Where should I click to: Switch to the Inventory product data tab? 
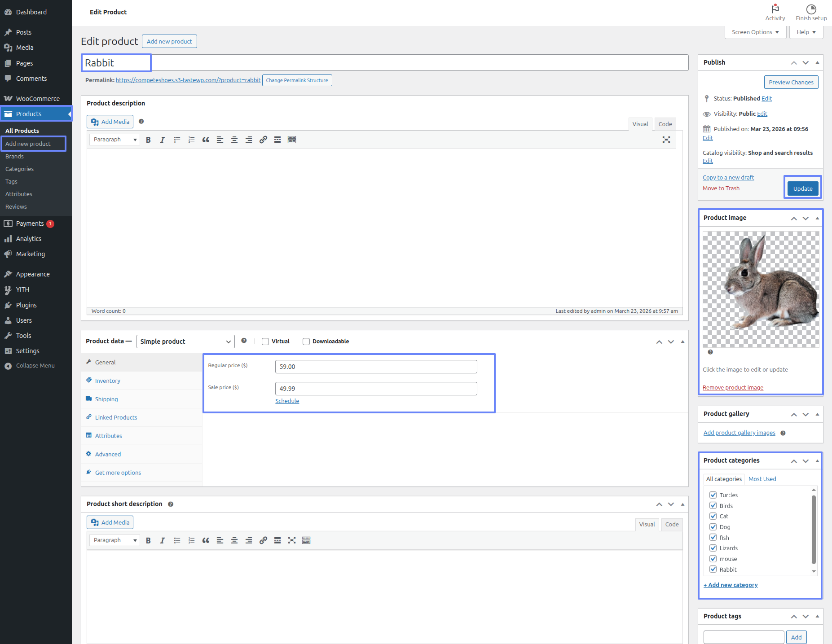[x=107, y=381]
